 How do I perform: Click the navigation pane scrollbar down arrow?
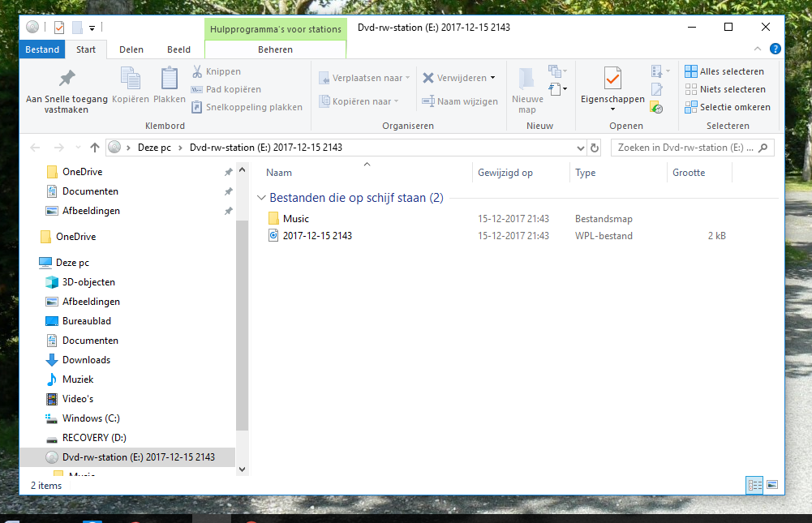coord(242,469)
